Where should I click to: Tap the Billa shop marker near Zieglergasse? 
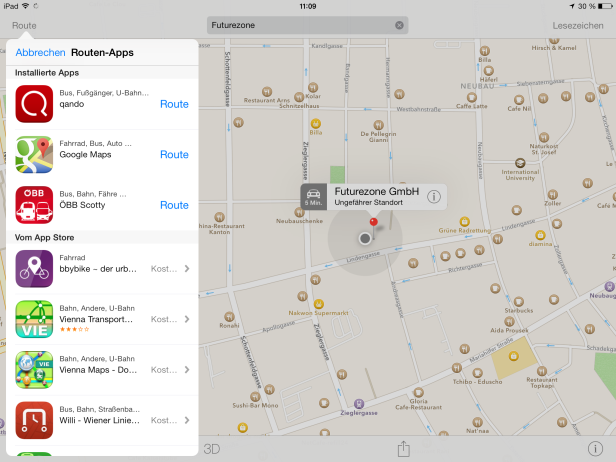(315, 124)
